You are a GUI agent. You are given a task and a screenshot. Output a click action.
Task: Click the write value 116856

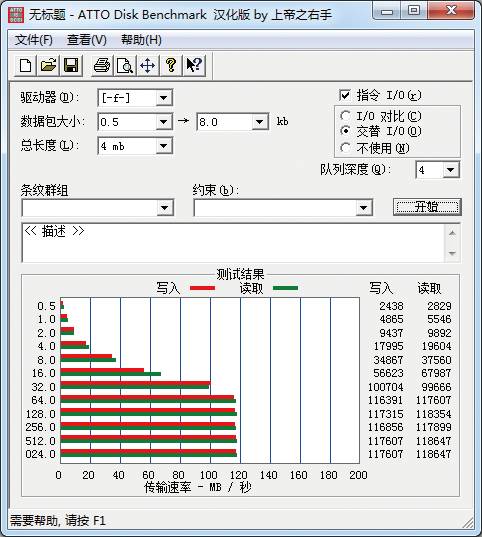point(386,427)
